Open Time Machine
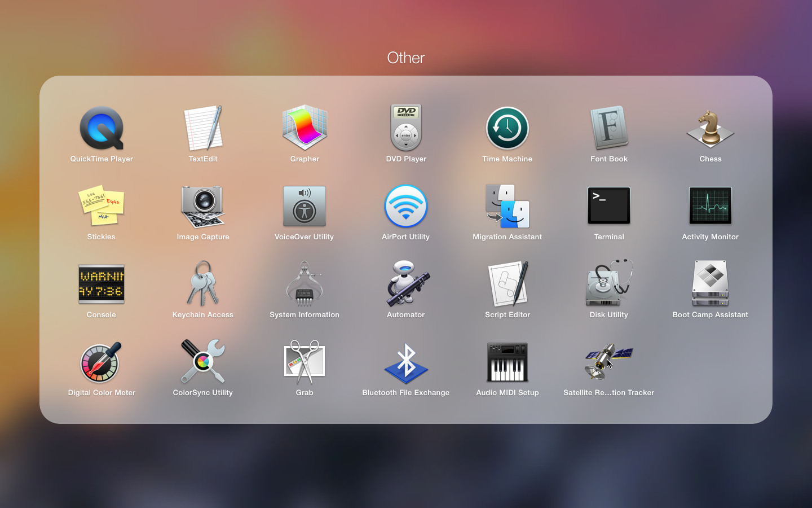Viewport: 812px width, 508px height. click(x=507, y=129)
